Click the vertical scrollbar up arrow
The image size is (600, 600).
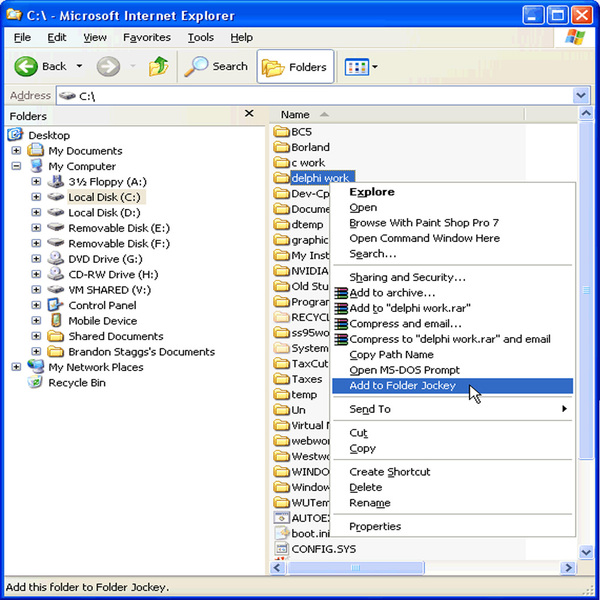(x=586, y=114)
